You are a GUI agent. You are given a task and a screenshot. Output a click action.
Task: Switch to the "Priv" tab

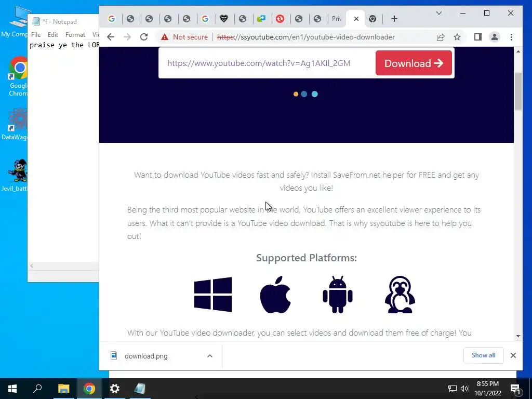336,19
